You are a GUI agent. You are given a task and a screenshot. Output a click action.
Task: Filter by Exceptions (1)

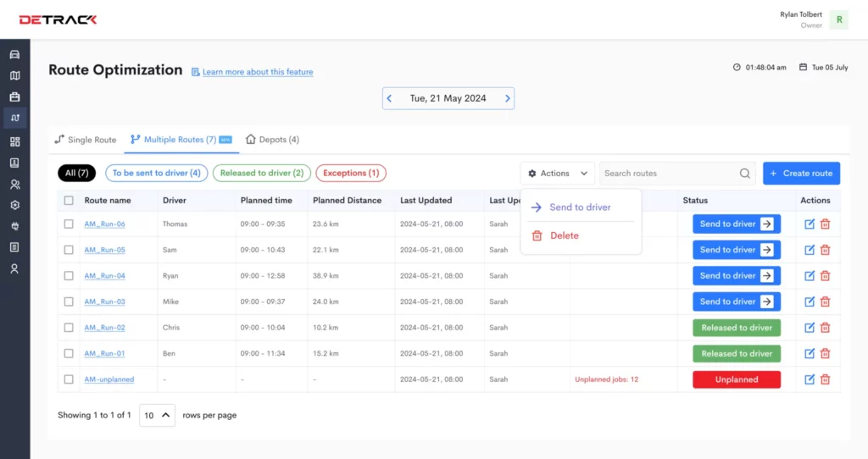click(351, 173)
